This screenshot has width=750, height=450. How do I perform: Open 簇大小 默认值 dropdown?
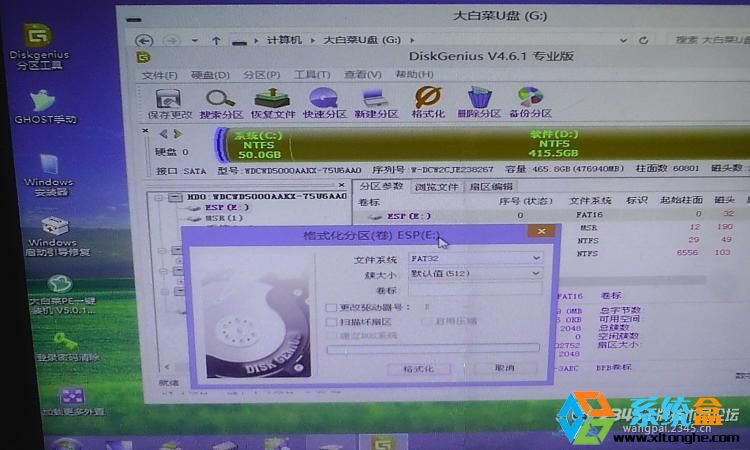point(475,274)
